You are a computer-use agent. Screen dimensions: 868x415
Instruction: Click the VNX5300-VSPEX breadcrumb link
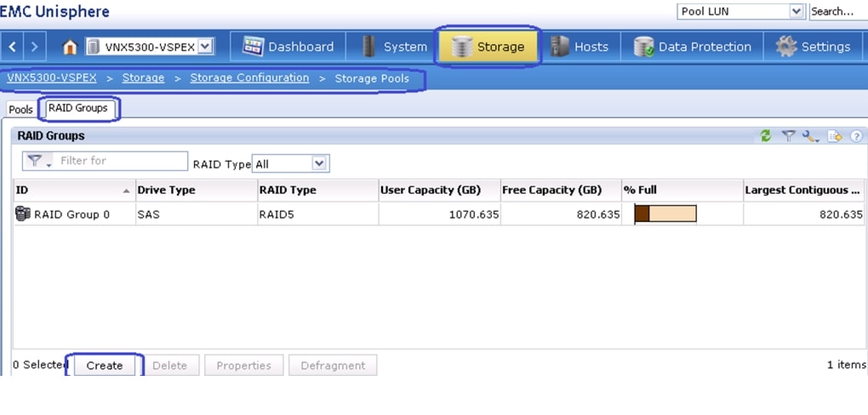point(51,78)
